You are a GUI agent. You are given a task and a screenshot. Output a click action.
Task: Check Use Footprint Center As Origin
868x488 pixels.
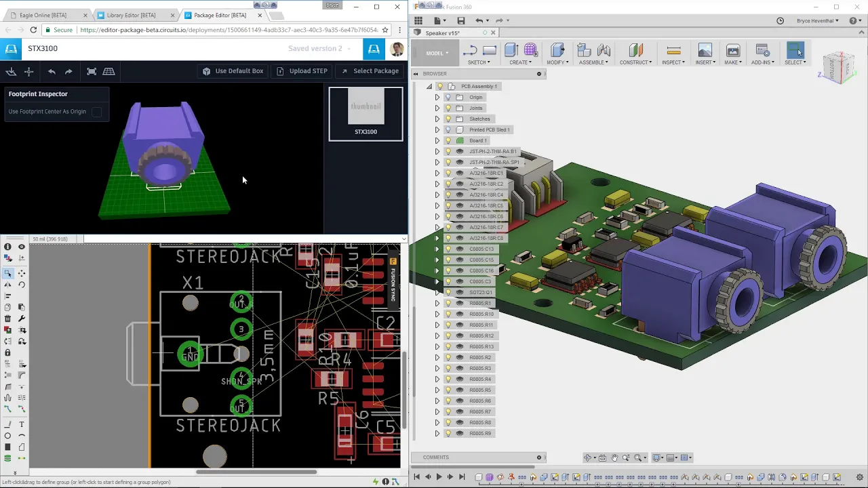[x=96, y=112]
